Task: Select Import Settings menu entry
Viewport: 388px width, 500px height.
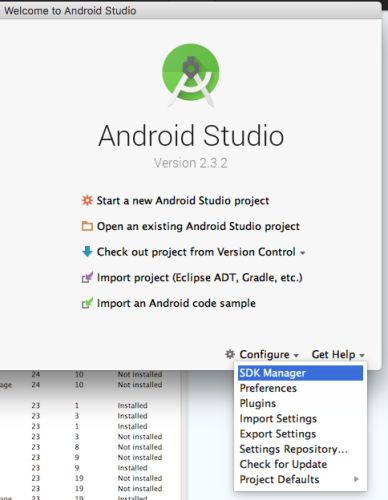Action: 300,419
